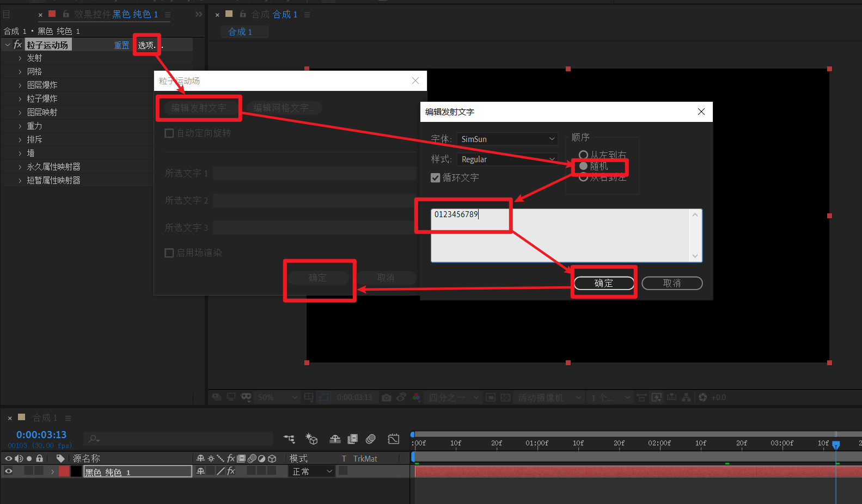Click the lock icon on 效果控件 tab

[x=66, y=14]
